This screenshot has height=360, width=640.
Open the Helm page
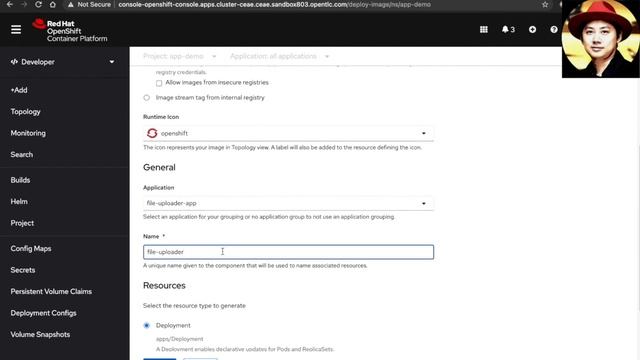(19, 202)
